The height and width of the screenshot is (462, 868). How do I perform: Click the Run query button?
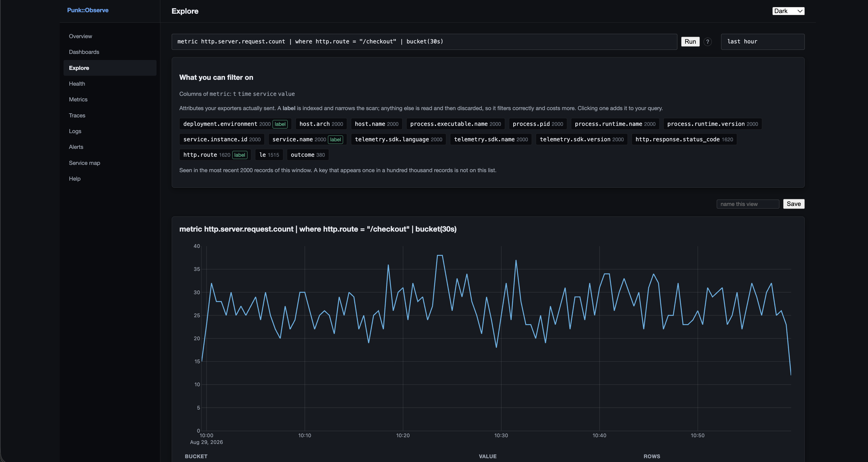pyautogui.click(x=690, y=42)
